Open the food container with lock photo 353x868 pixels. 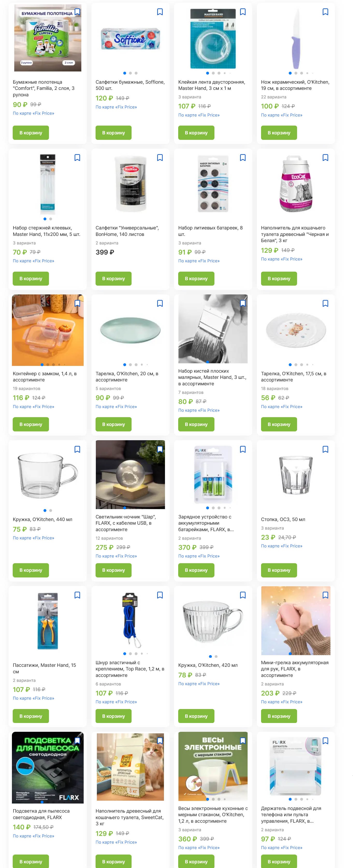[48, 330]
